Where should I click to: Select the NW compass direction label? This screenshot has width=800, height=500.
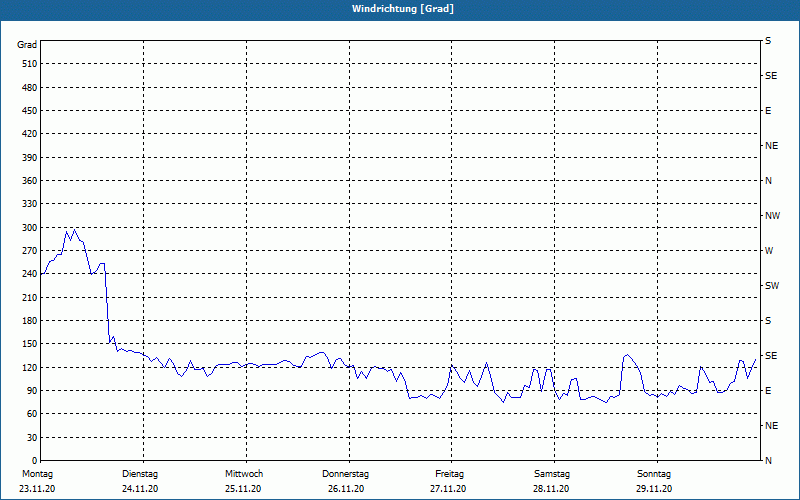[x=772, y=216]
